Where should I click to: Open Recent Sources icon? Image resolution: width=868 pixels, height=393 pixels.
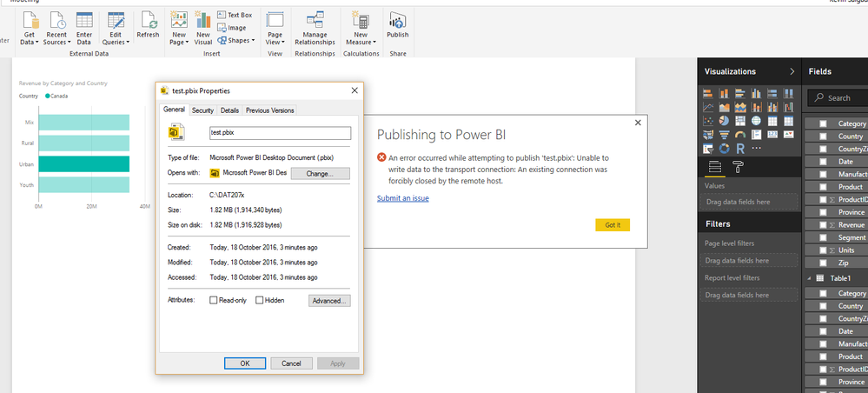57,21
